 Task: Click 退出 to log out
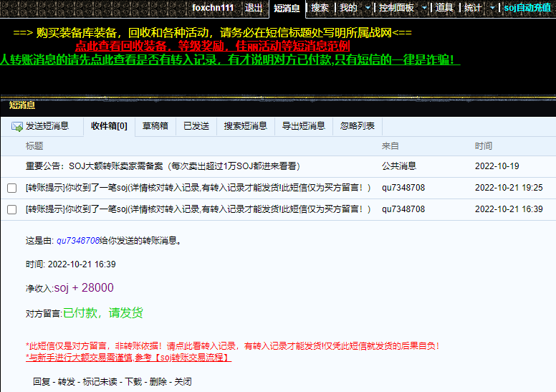254,8
